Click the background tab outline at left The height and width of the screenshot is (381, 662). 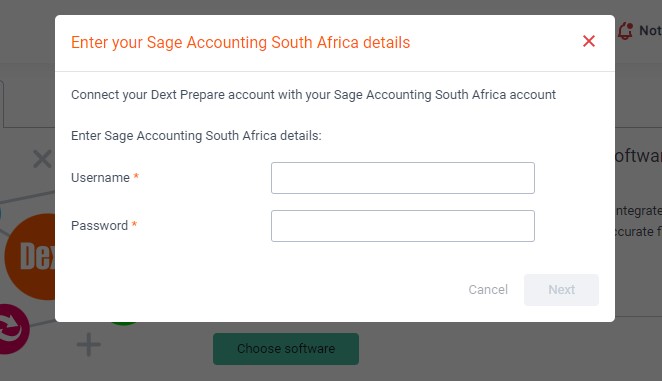[3, 103]
